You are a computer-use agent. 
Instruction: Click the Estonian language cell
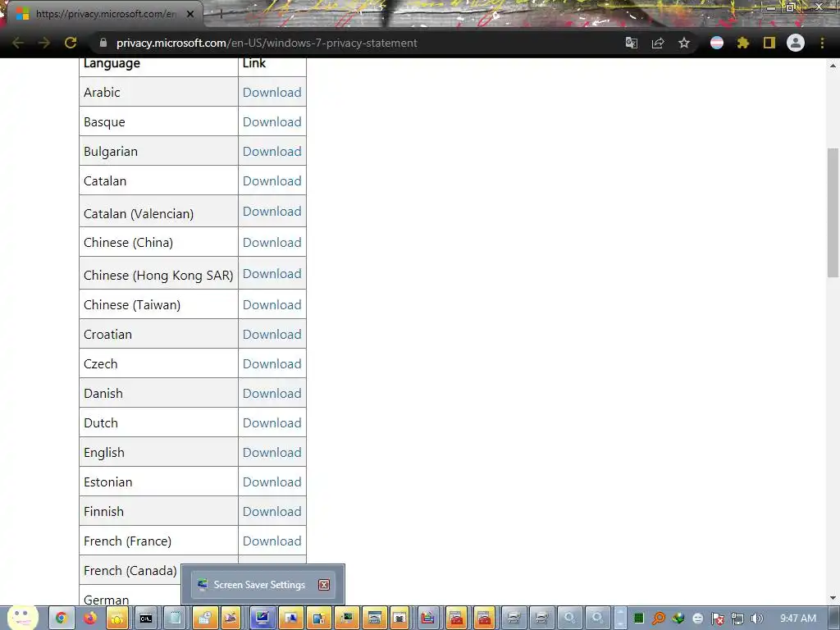(x=158, y=482)
